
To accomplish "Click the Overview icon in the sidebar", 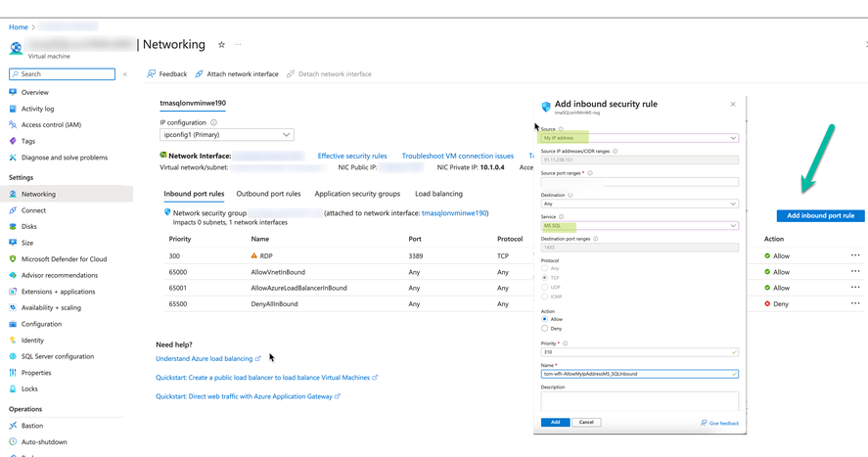I will pyautogui.click(x=13, y=92).
